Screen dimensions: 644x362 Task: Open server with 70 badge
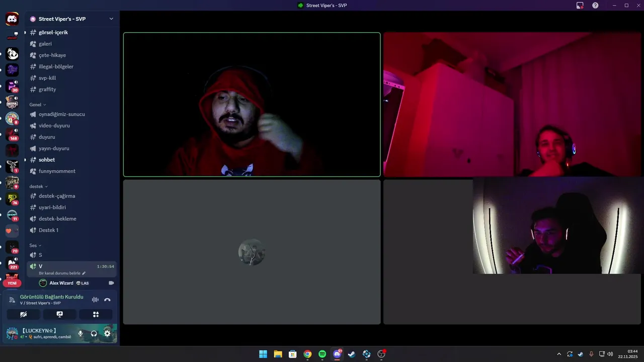(x=12, y=247)
